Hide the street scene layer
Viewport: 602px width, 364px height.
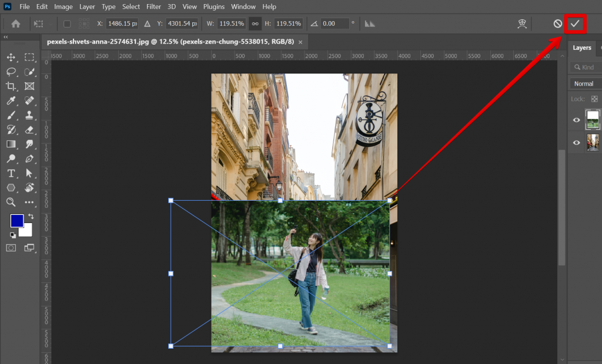point(576,142)
